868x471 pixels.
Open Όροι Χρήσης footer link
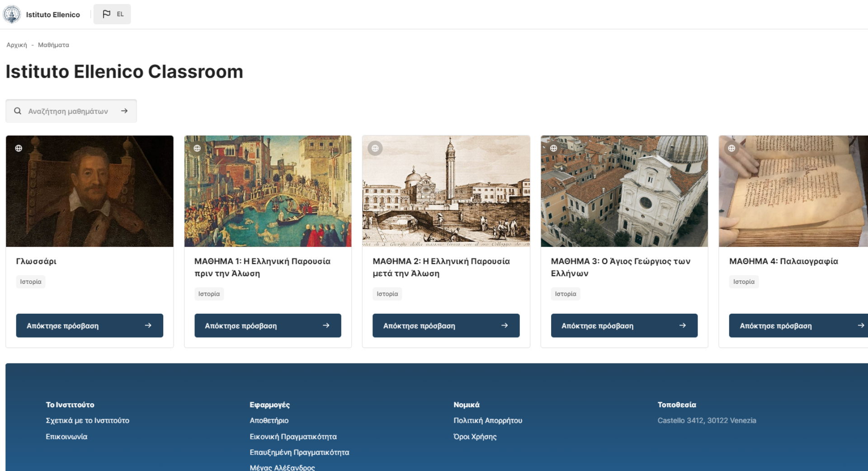click(x=475, y=437)
